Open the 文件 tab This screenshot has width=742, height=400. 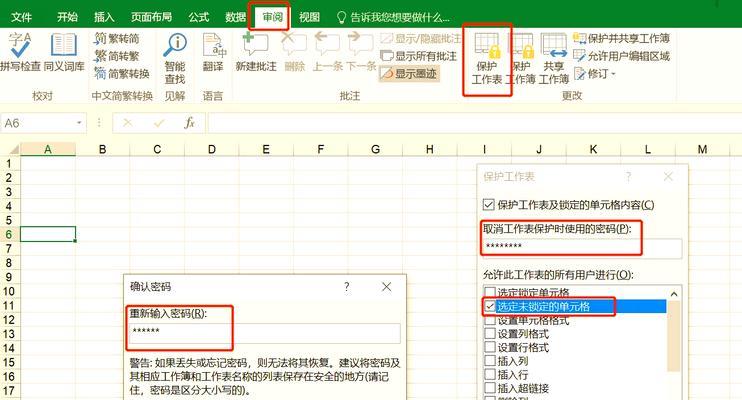click(21, 18)
